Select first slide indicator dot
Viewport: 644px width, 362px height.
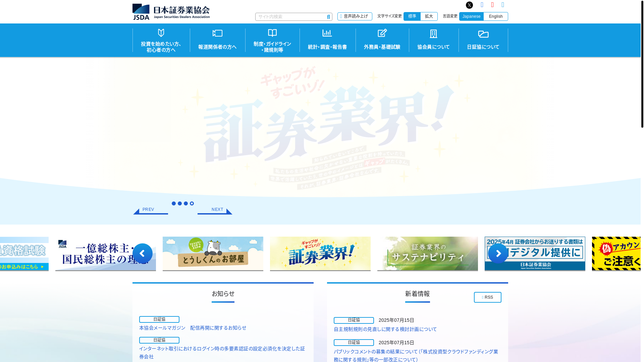point(174,203)
